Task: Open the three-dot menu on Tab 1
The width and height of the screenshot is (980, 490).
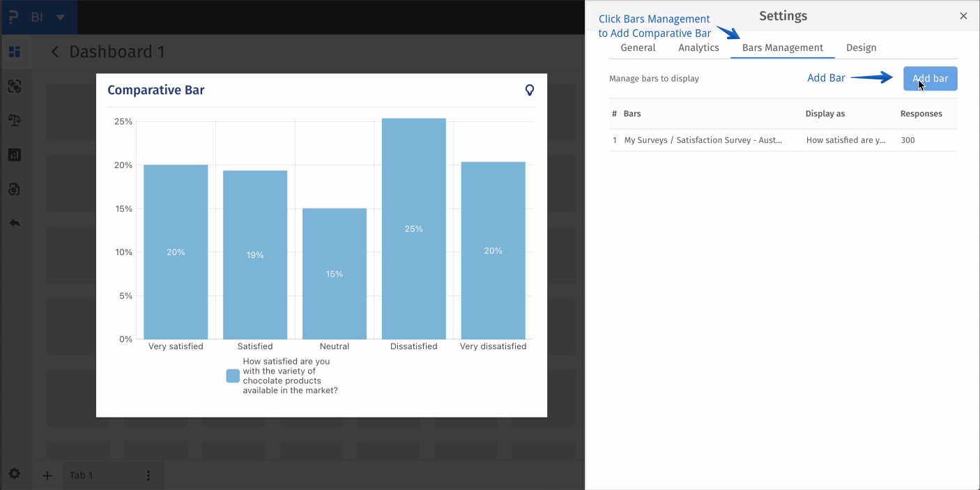Action: pos(148,475)
